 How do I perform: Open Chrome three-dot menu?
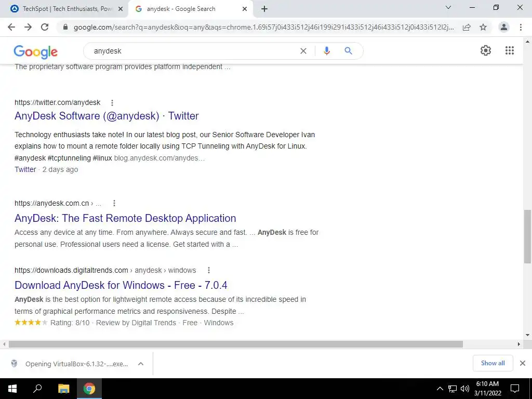[521, 27]
